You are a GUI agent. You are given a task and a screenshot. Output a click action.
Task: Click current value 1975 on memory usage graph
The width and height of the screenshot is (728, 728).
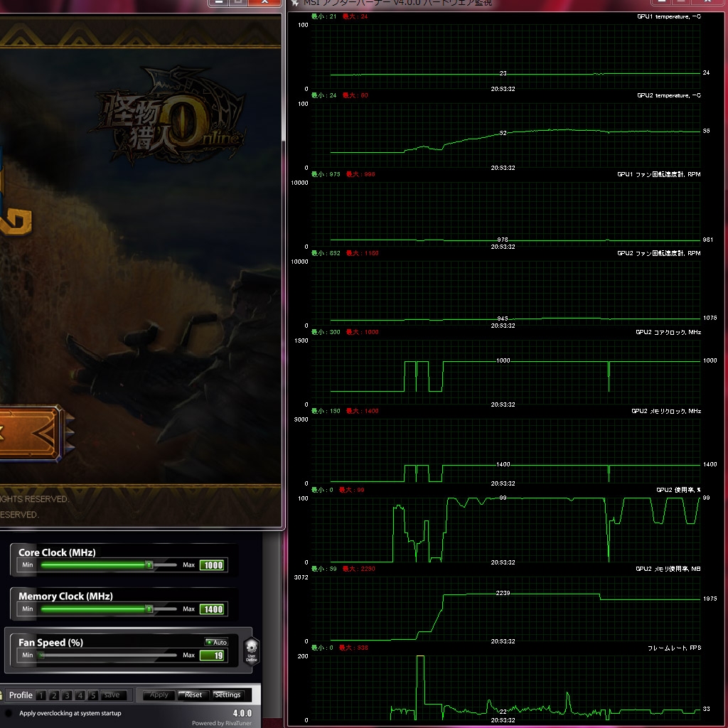(710, 599)
